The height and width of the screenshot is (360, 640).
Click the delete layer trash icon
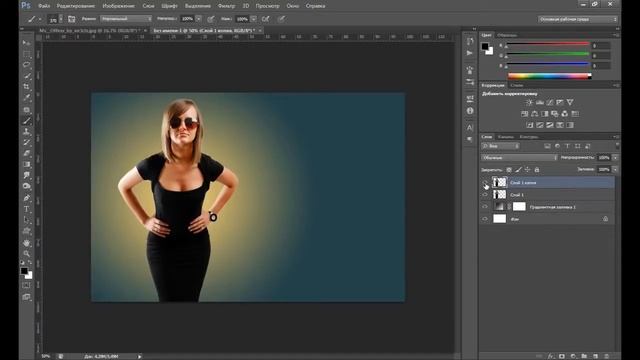607,356
